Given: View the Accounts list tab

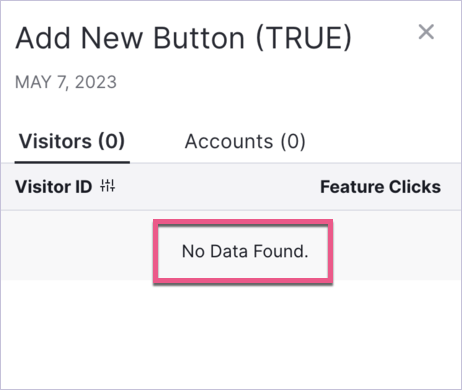Looking at the screenshot, I should (245, 141).
